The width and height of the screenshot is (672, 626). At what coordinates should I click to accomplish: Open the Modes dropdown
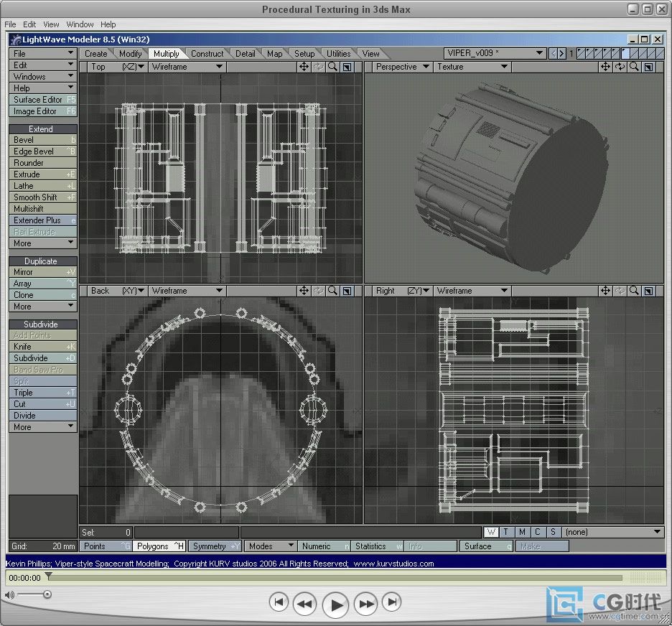[270, 546]
